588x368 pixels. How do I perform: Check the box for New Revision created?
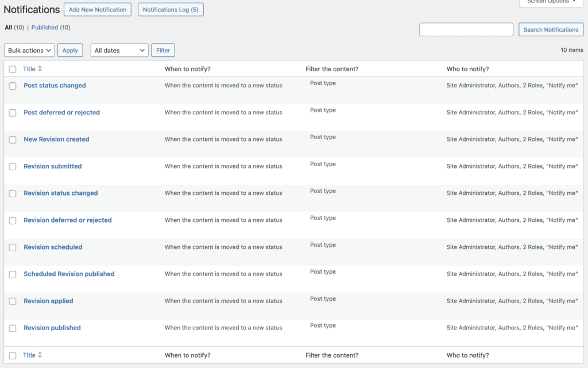(x=12, y=140)
